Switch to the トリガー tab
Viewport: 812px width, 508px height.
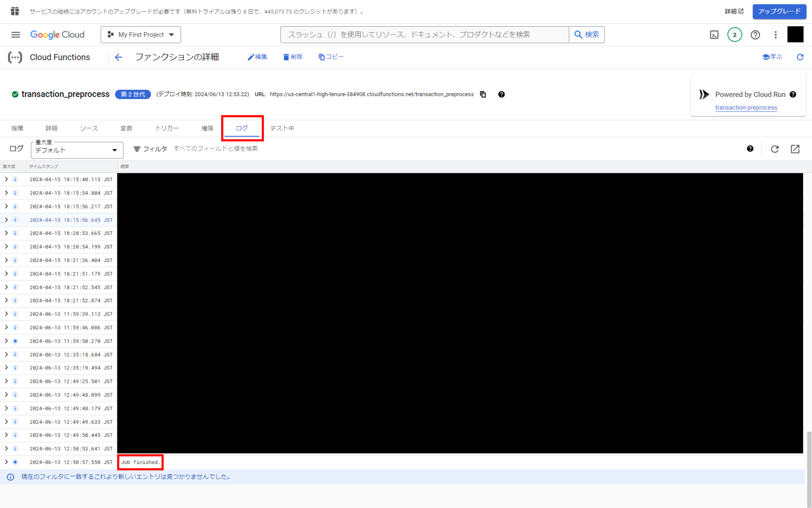[167, 128]
